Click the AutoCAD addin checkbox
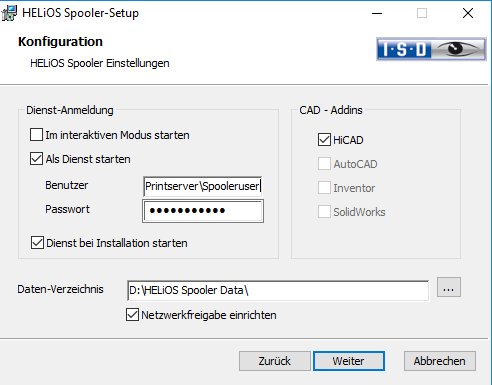Image resolution: width=492 pixels, height=385 pixels. coord(324,164)
